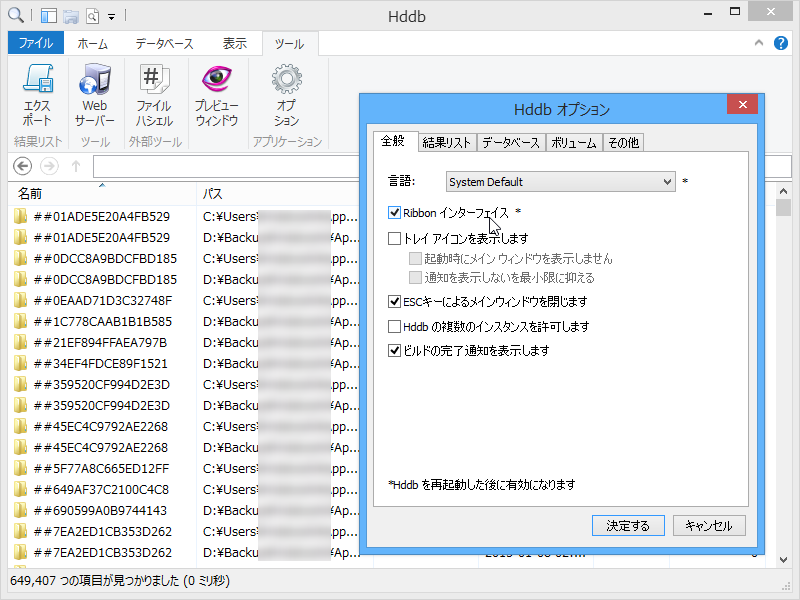Screen dimensions: 800x600
Task: Click folder icon of ##649AF37C2100C4C8 row
Action: point(20,489)
